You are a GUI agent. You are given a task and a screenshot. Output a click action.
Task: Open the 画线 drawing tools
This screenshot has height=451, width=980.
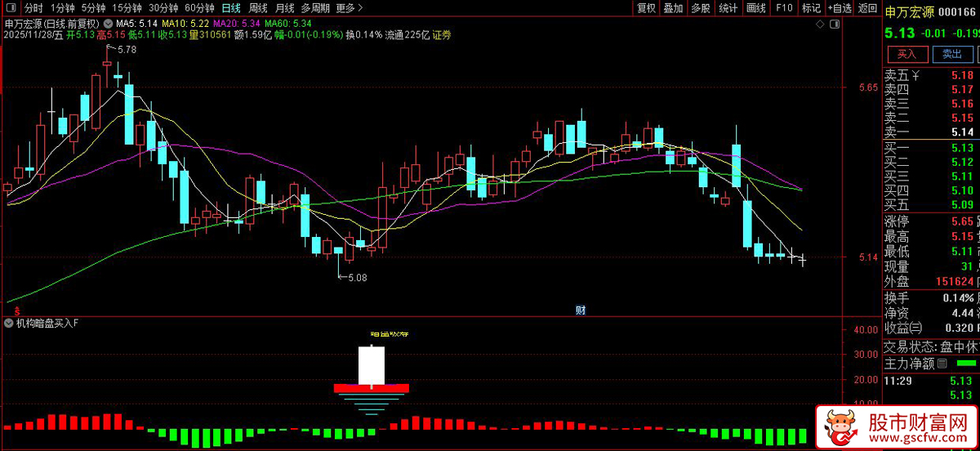[x=756, y=8]
